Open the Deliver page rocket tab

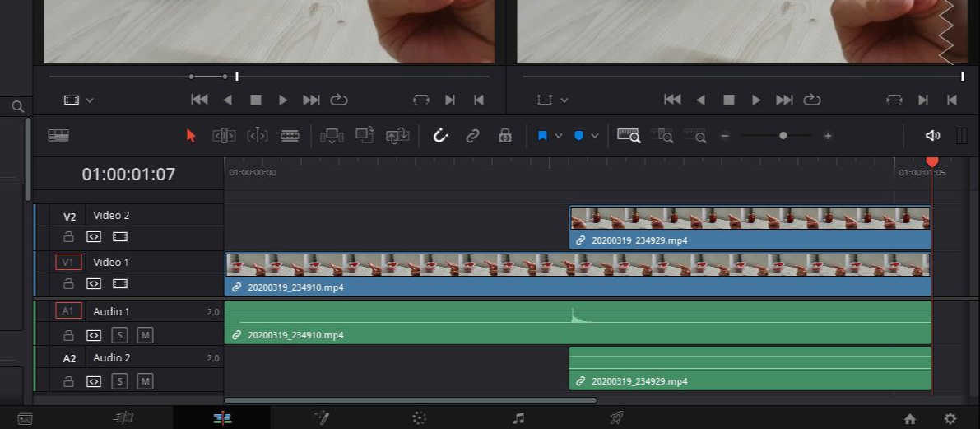(616, 417)
